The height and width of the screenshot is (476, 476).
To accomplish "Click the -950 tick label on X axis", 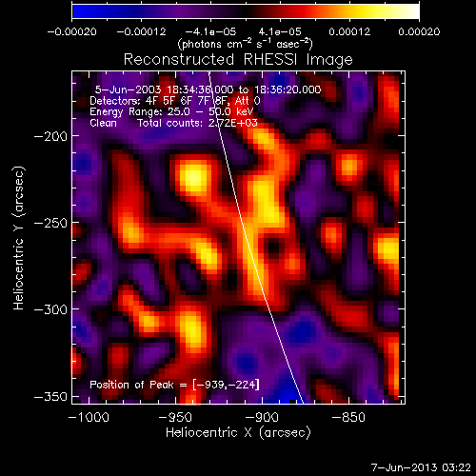I will [x=175, y=417].
